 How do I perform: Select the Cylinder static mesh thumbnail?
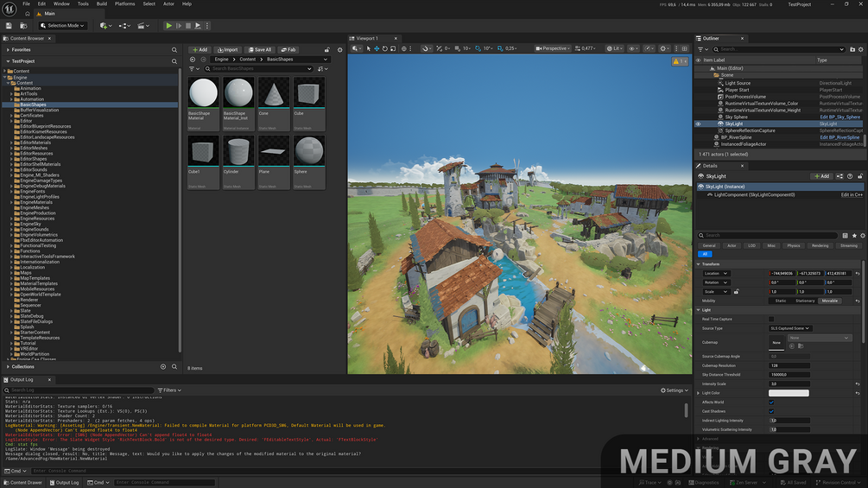[238, 162]
